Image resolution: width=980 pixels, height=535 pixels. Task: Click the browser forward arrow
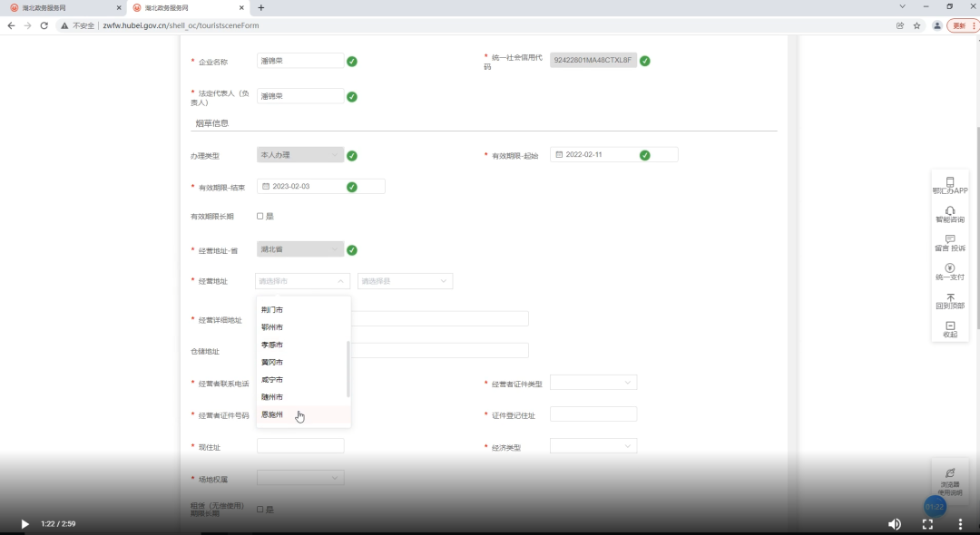pyautogui.click(x=27, y=25)
